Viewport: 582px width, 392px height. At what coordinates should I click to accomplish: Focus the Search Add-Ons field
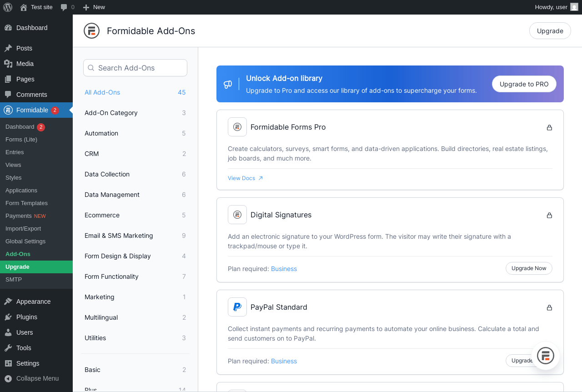[135, 68]
